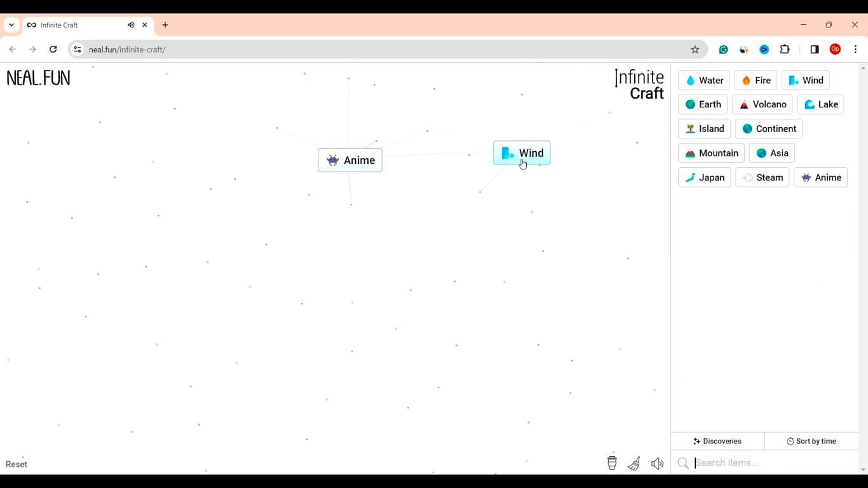Clear canvas with the broom icon
The height and width of the screenshot is (488, 868).
click(634, 463)
